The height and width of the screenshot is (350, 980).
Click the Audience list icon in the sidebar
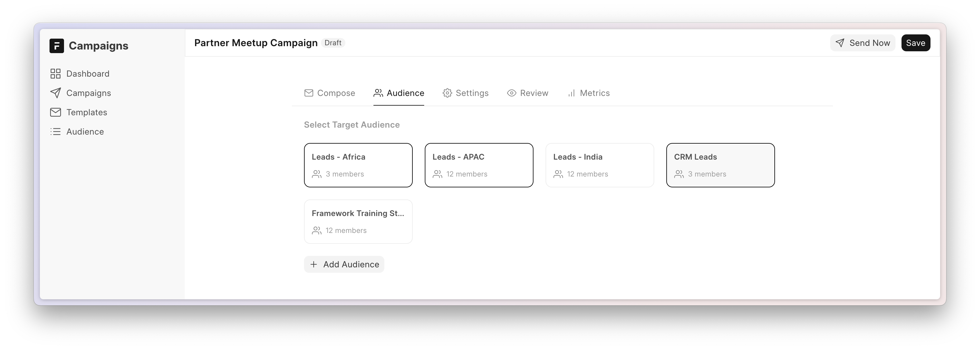(x=56, y=132)
